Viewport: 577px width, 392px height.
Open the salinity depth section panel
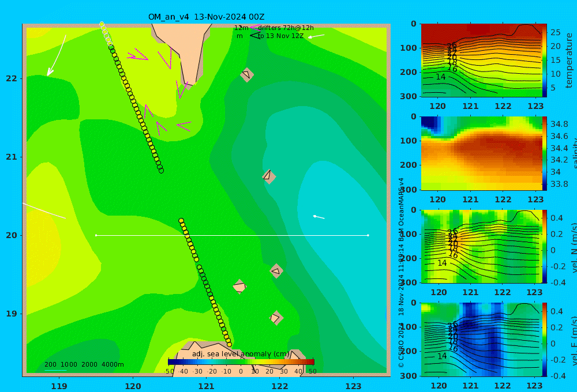(481, 153)
